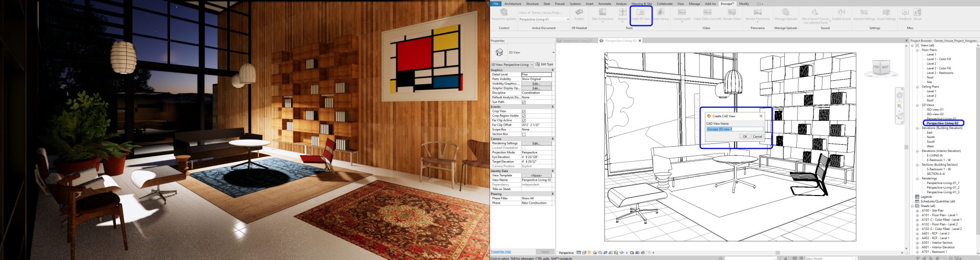Click Cancel in Create CAD View dialog
980x260 pixels.
pos(757,137)
